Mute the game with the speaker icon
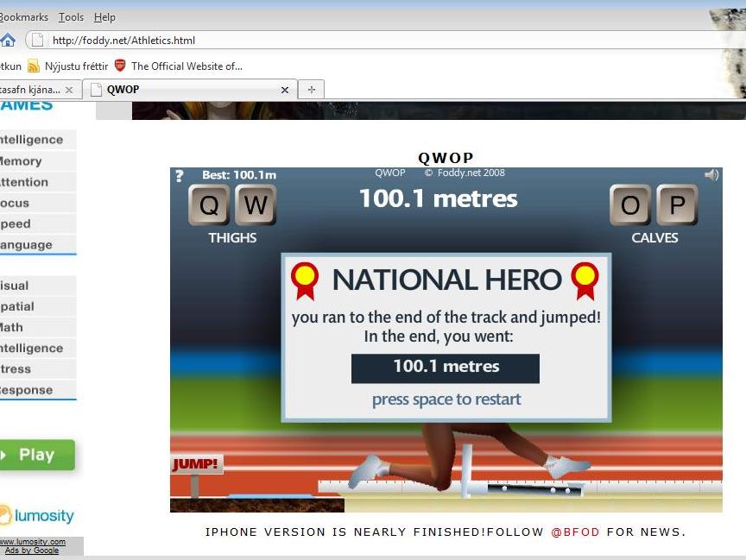This screenshot has width=746, height=560. click(711, 175)
